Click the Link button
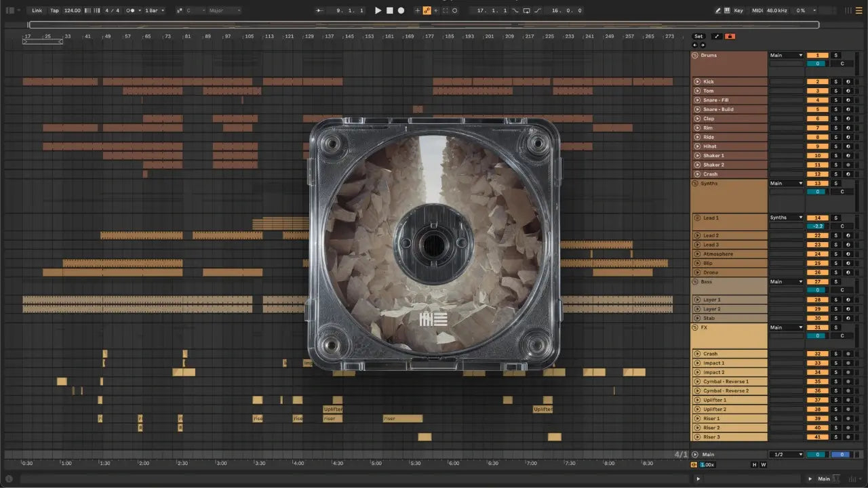This screenshot has width=868, height=488. click(x=37, y=11)
